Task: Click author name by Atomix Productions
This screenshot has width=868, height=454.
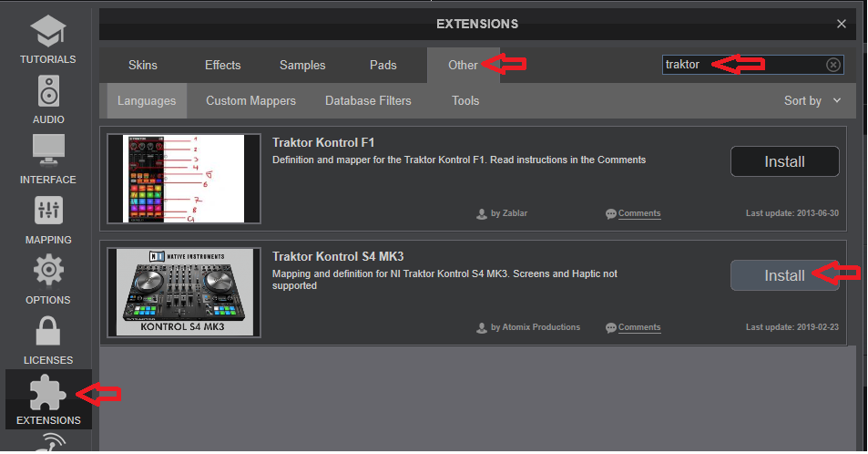Action: click(536, 327)
